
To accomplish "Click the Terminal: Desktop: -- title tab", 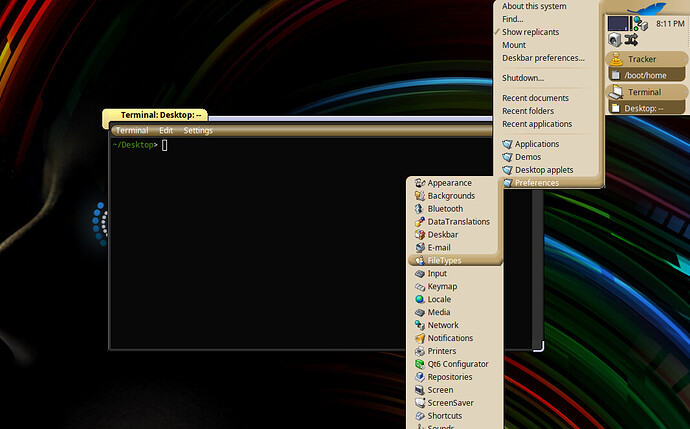I will click(155, 115).
